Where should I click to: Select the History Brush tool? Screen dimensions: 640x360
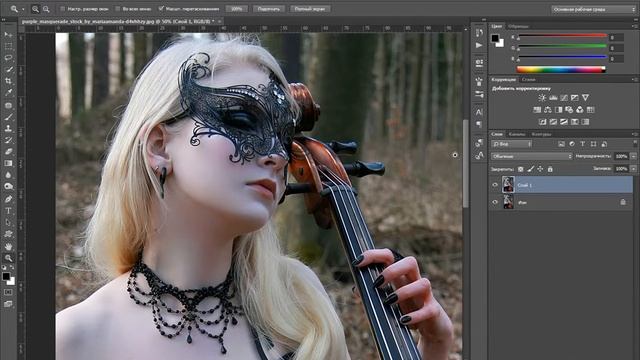click(x=8, y=140)
